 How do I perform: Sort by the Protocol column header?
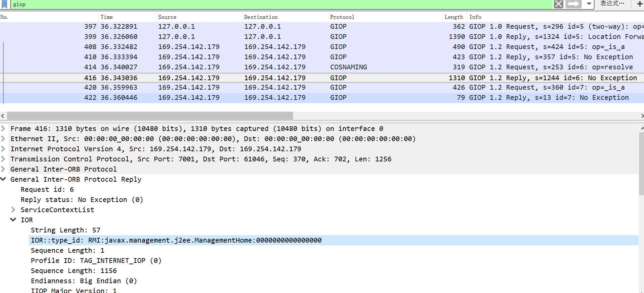point(385,17)
